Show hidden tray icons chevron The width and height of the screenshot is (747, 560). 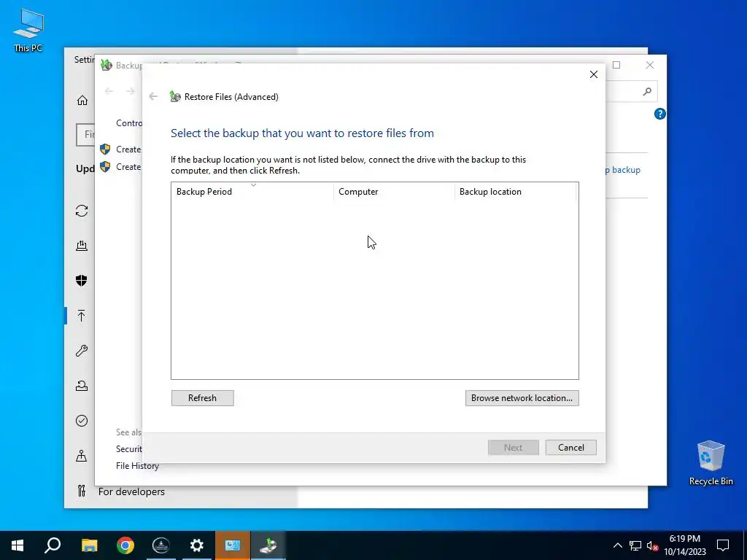coord(617,545)
